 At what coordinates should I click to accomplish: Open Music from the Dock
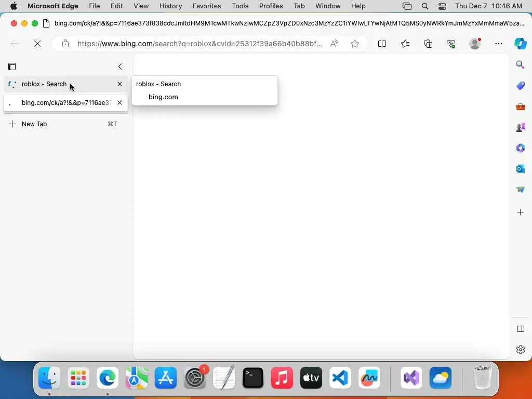[x=282, y=378]
